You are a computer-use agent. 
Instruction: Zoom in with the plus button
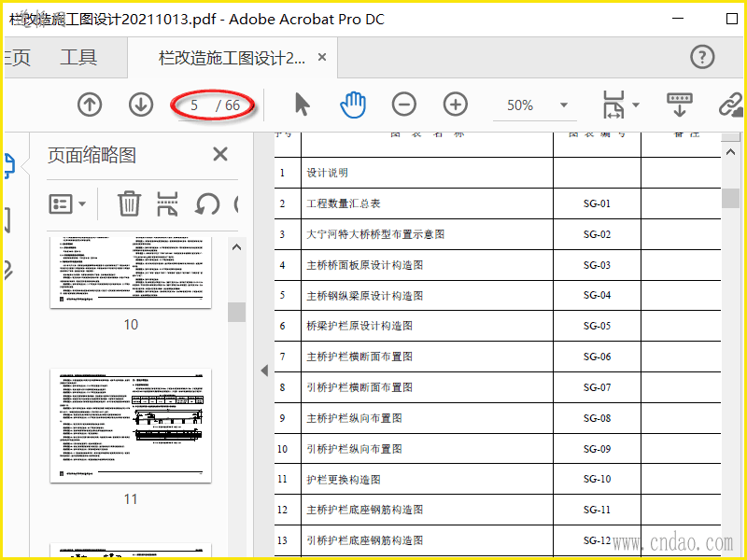(456, 105)
